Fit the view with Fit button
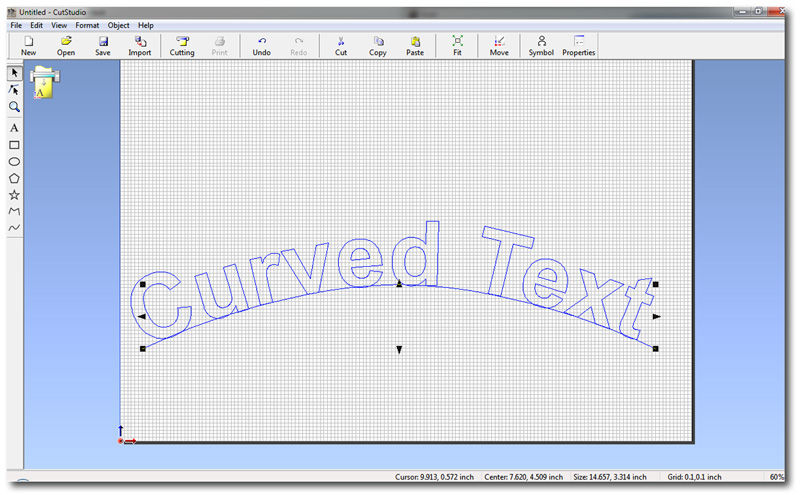This screenshot has width=800, height=495. click(x=457, y=46)
